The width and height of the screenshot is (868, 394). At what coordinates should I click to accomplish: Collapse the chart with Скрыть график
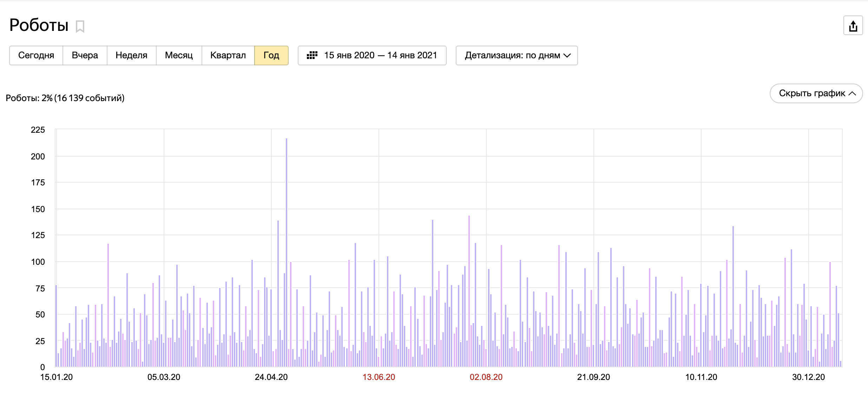(812, 93)
